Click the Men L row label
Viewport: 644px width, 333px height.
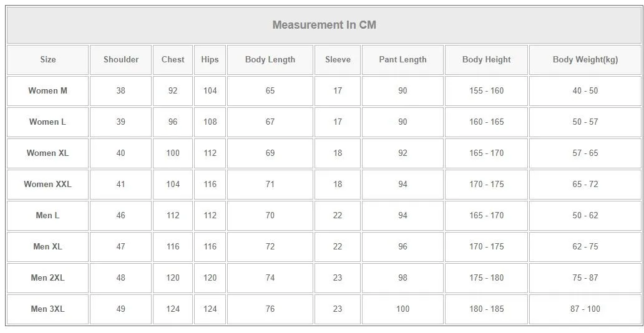[x=48, y=216]
